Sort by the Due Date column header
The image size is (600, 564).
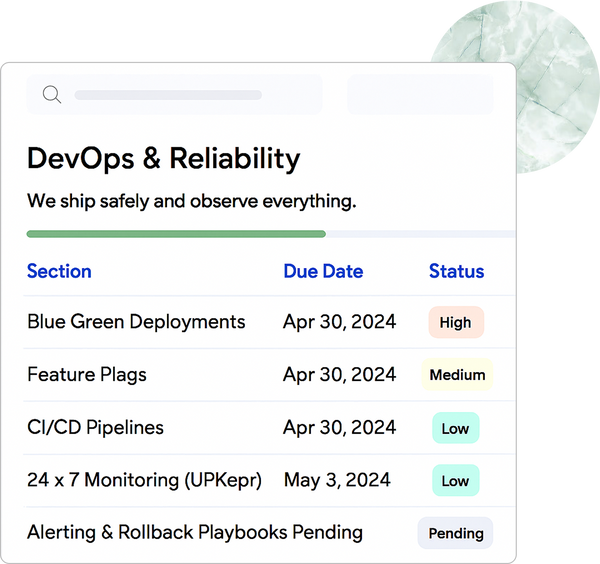(x=323, y=271)
